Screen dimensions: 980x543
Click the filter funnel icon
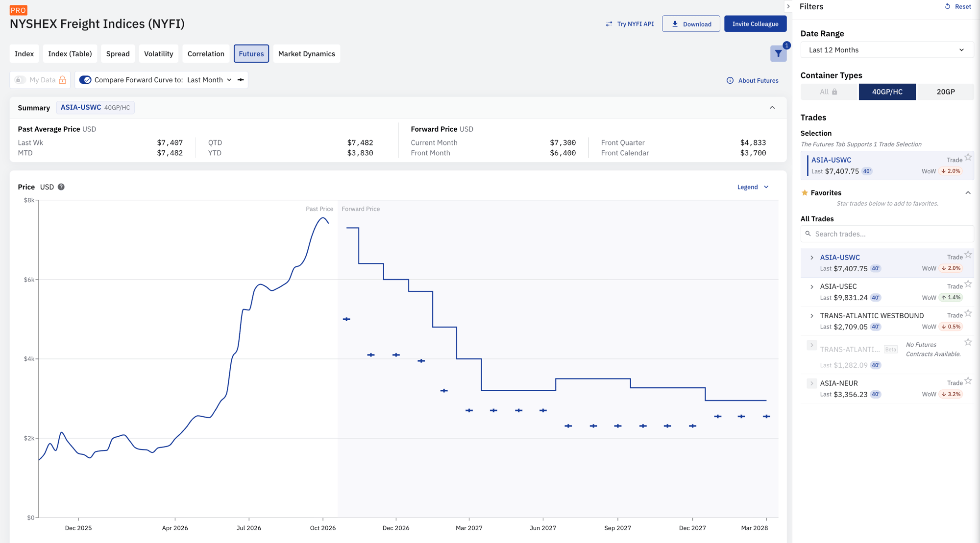pyautogui.click(x=778, y=54)
